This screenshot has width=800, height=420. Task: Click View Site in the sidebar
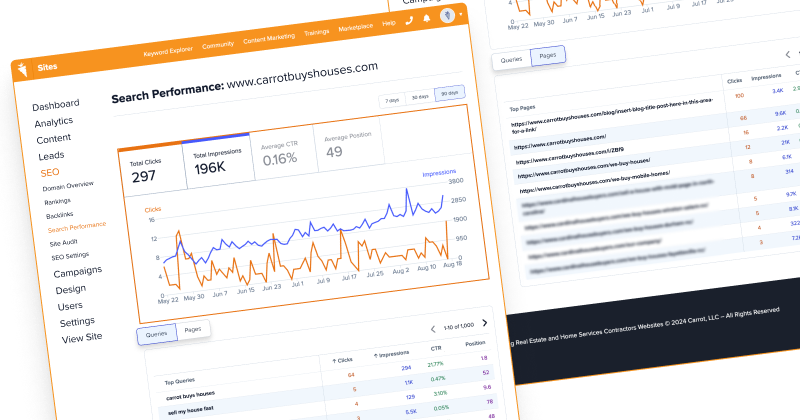[82, 338]
